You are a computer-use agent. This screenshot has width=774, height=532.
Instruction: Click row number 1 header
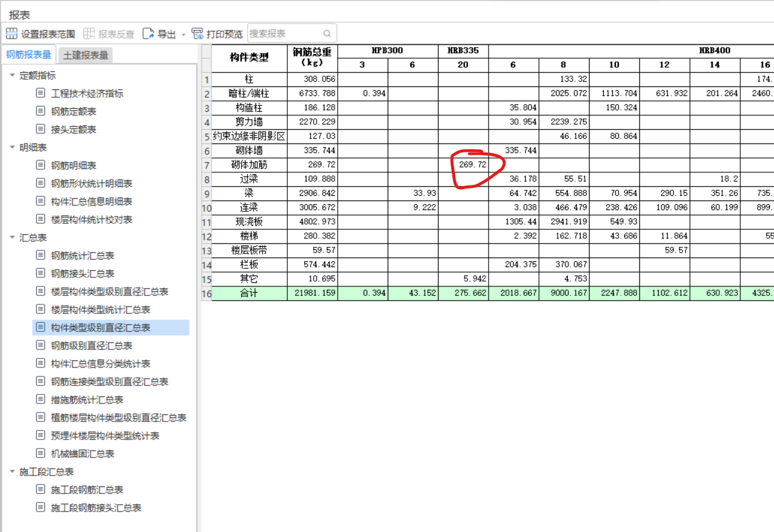click(207, 79)
